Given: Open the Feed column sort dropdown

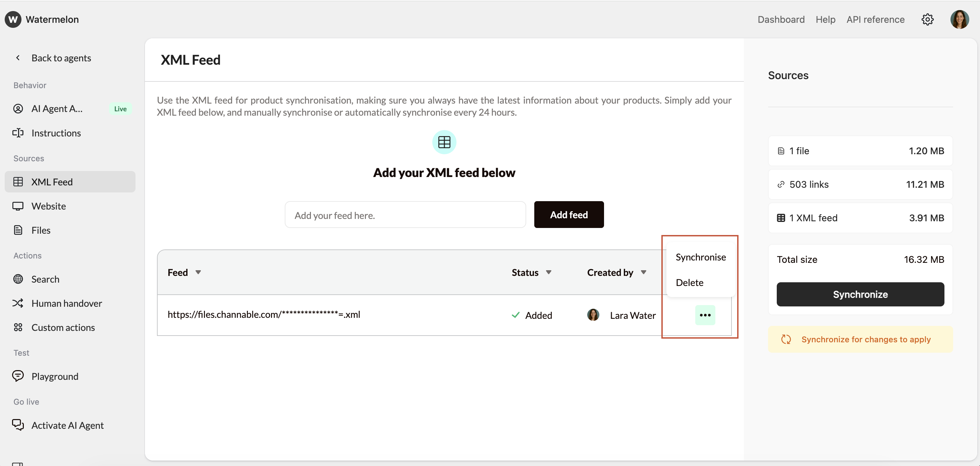Looking at the screenshot, I should point(198,272).
